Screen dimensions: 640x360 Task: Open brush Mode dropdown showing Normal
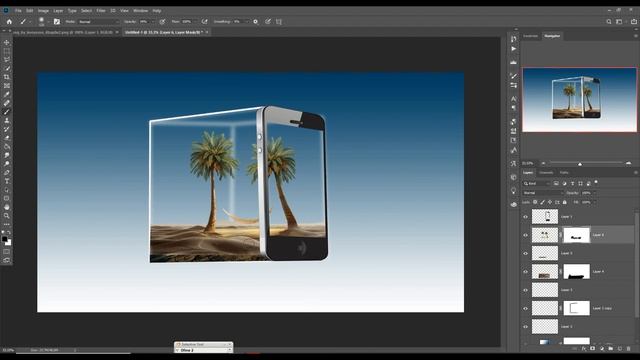(98, 22)
